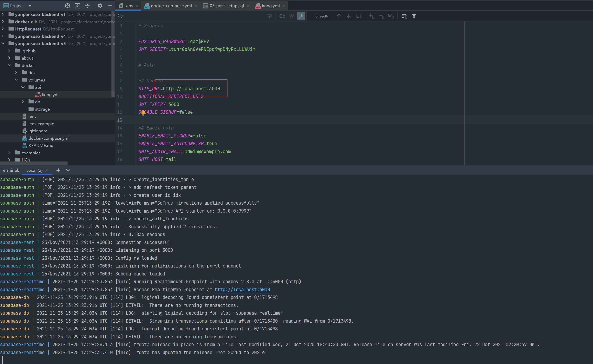Collapse yunpansoso_backend_v5 project node
The width and height of the screenshot is (593, 364).
[x=3, y=43]
